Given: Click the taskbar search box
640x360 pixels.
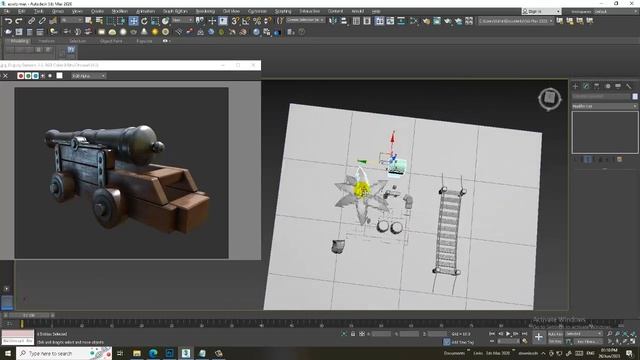Looking at the screenshot, I should 64,353.
